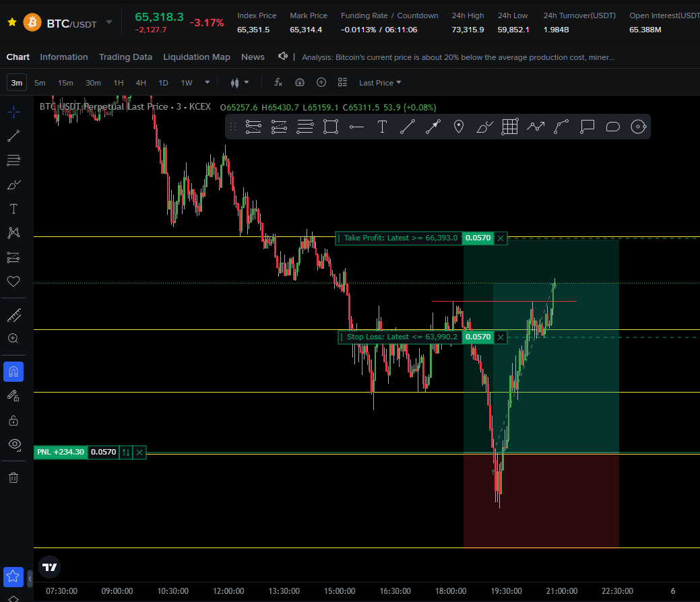700x602 pixels.
Task: Select the 1W timeframe
Action: (186, 83)
